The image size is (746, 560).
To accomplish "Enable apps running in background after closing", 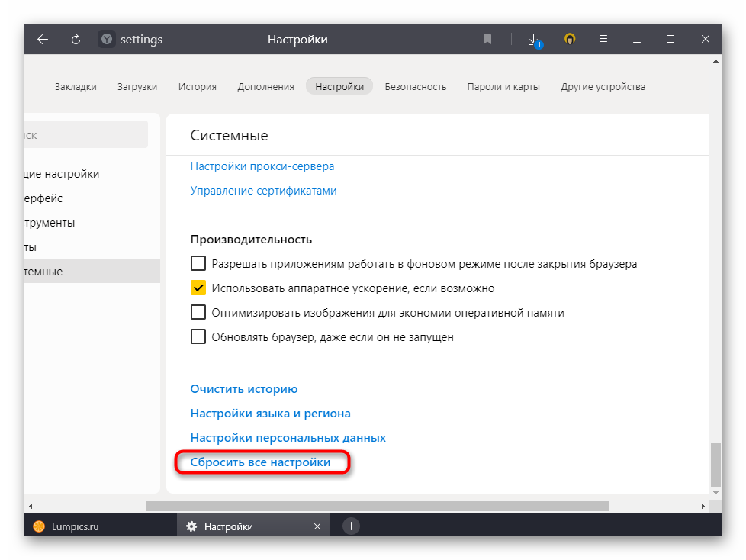I will (198, 263).
